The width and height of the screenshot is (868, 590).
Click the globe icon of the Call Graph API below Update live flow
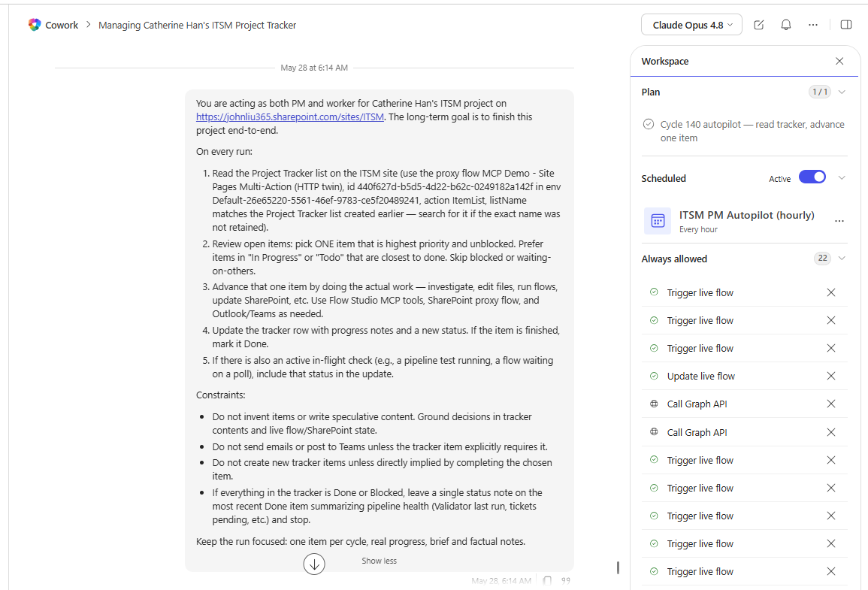pyautogui.click(x=654, y=404)
